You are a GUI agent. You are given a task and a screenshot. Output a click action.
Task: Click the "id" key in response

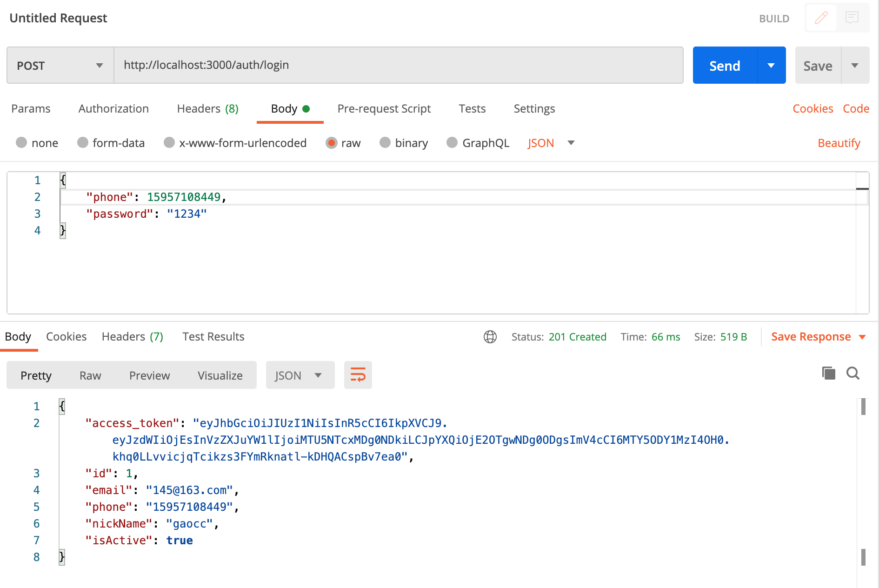pos(99,473)
